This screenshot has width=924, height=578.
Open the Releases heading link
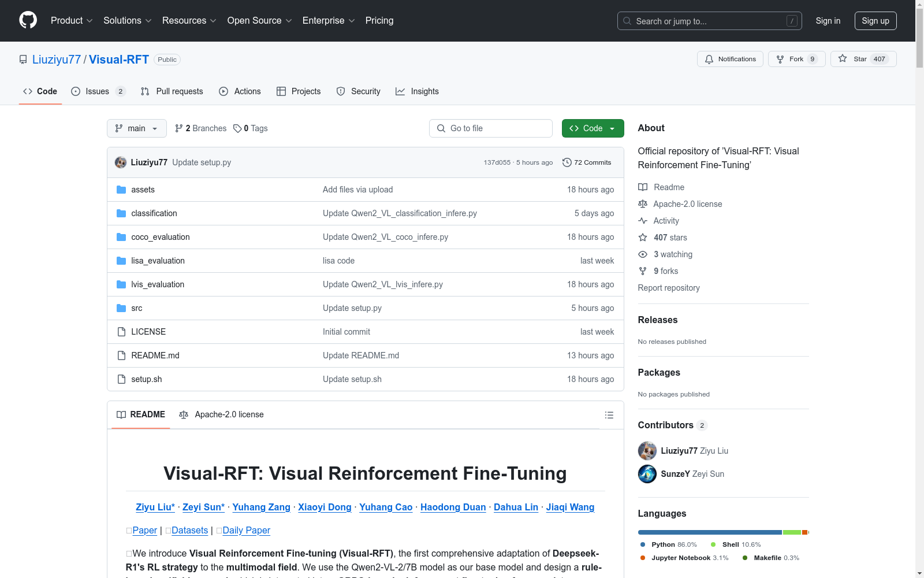pyautogui.click(x=658, y=320)
